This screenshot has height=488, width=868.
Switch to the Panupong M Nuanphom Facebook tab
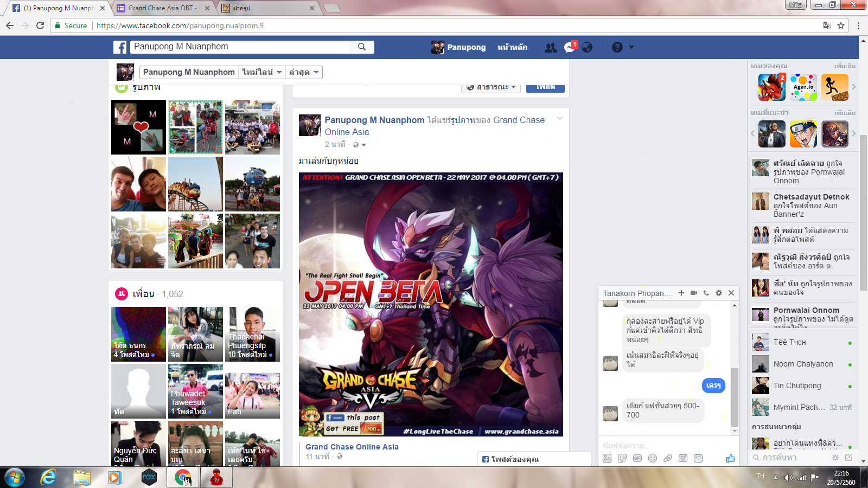pos(59,8)
